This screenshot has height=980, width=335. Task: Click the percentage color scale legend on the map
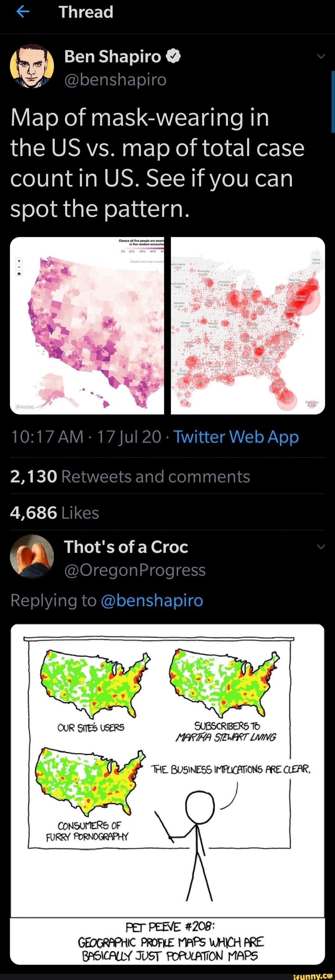142,251
